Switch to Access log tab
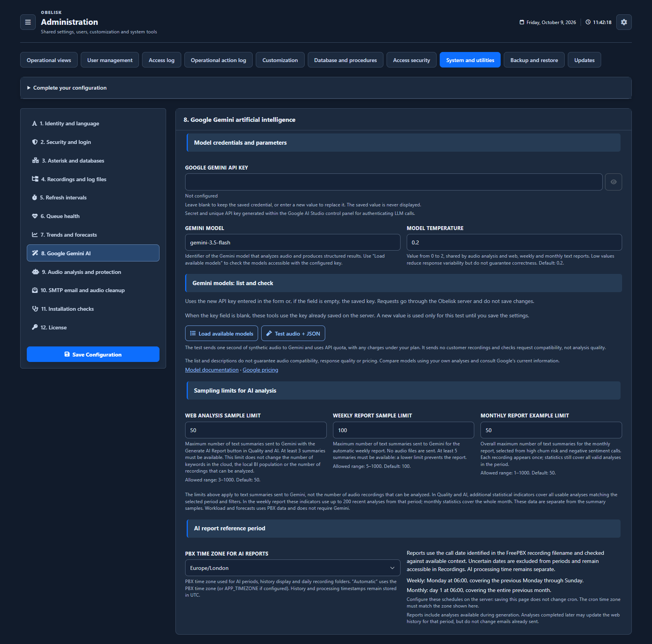 (161, 60)
